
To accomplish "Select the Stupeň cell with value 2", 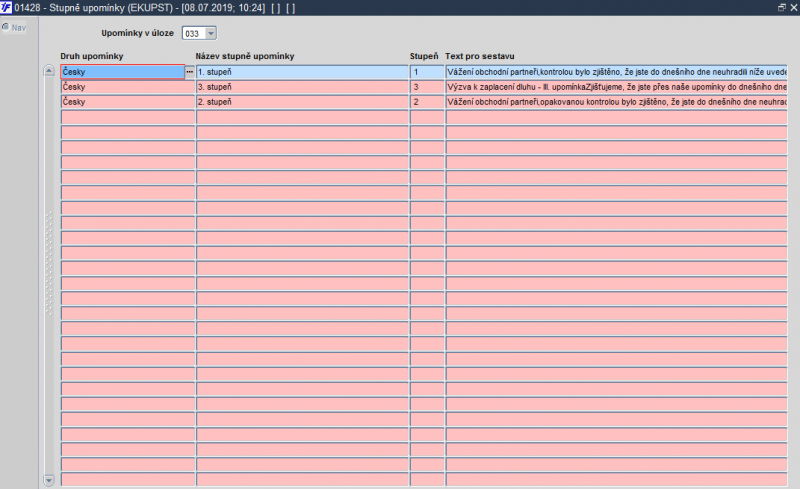I will click(x=427, y=102).
